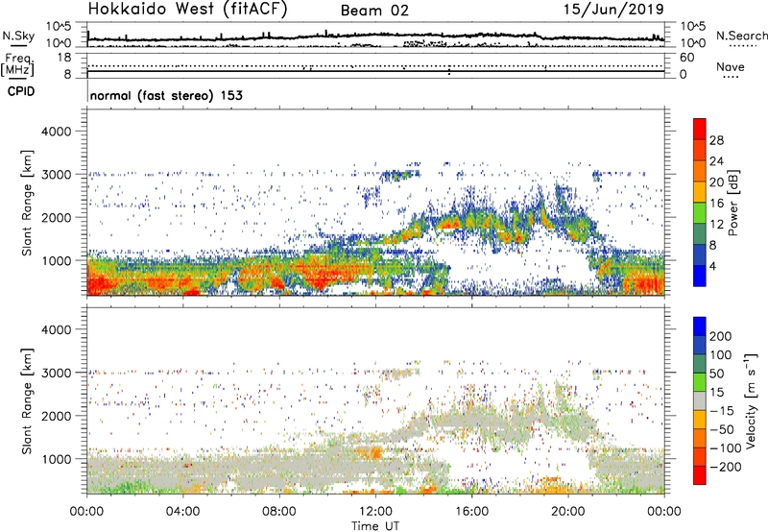The width and height of the screenshot is (768, 532).
Task: Click the '28' label on the power colorbar
Action: click(x=716, y=140)
